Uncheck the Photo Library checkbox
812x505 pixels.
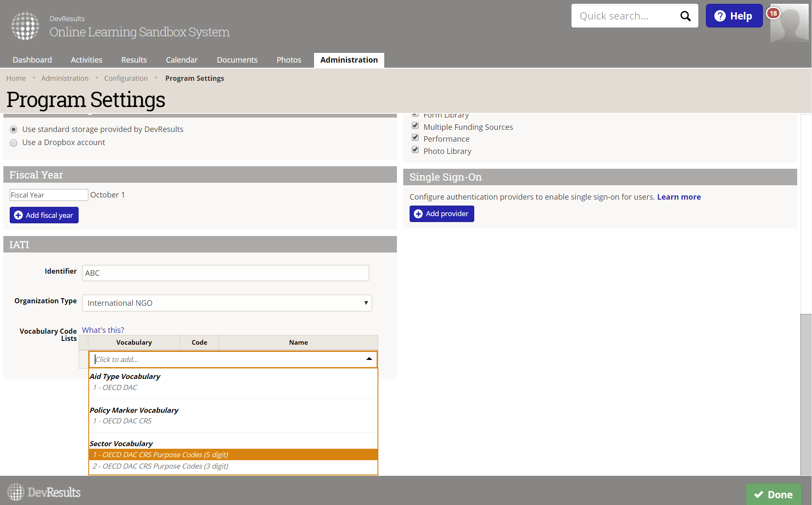(x=415, y=150)
